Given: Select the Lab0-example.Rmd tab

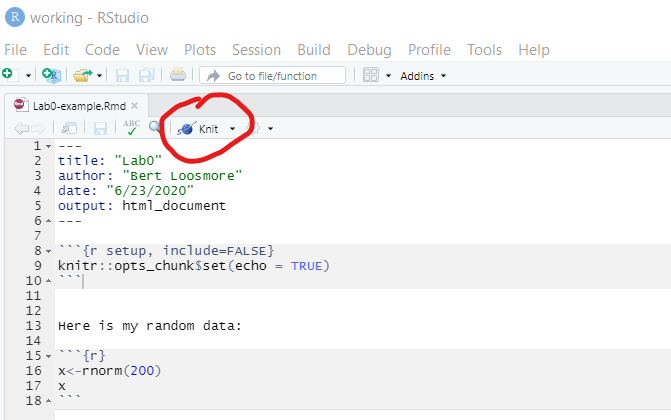Looking at the screenshot, I should coord(79,106).
